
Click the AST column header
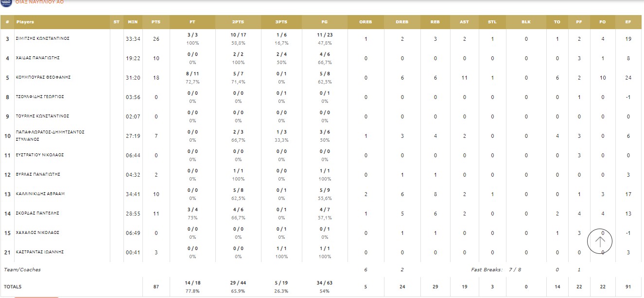click(464, 22)
